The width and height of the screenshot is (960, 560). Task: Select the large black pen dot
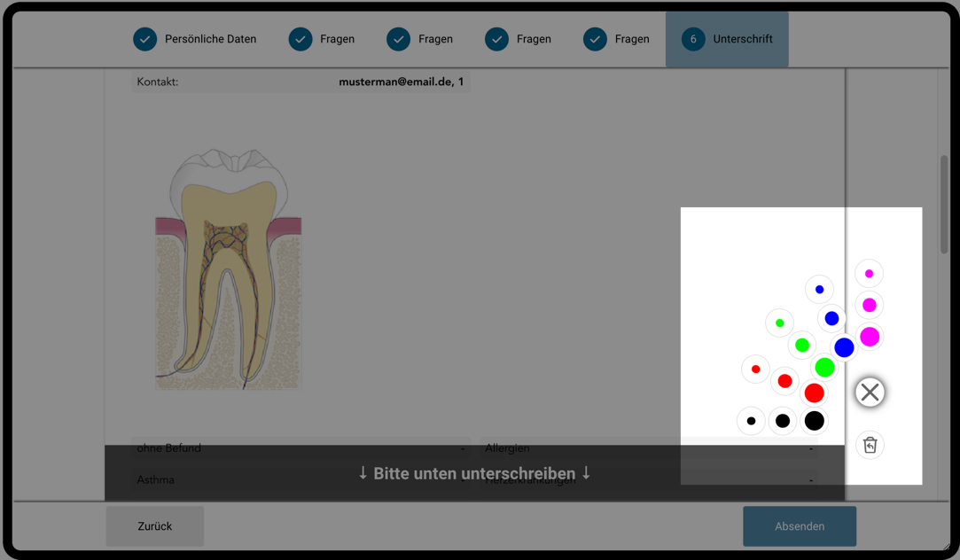point(815,421)
